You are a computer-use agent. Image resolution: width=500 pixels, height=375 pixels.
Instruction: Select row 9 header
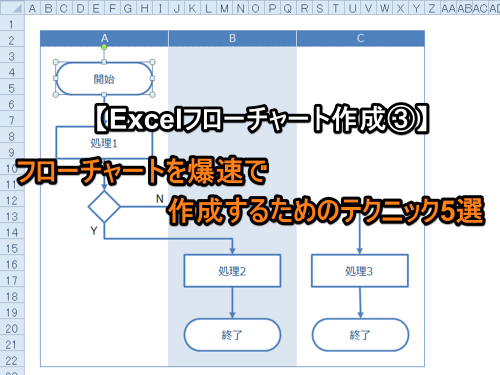click(x=12, y=152)
